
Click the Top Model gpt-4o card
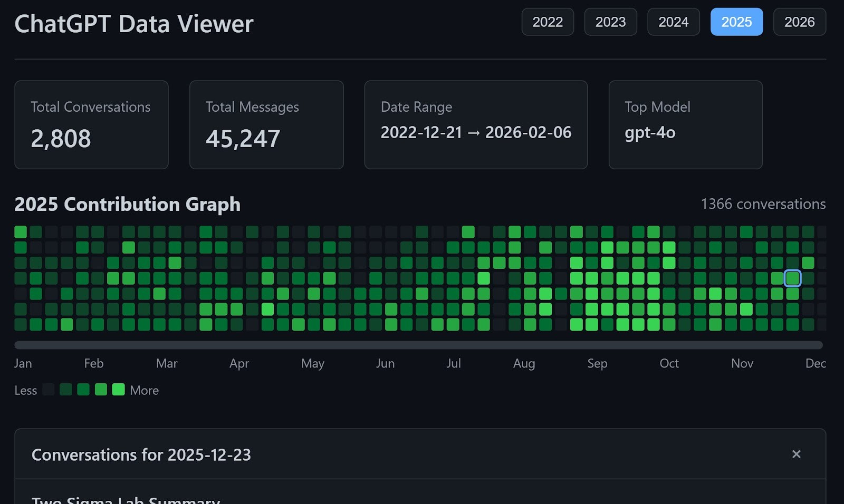click(x=685, y=124)
